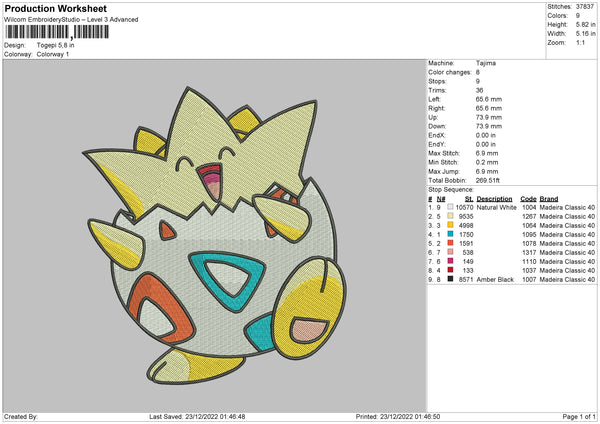Click the pink swatch for code 1317
Screen dimensions: 600x424
(450, 252)
